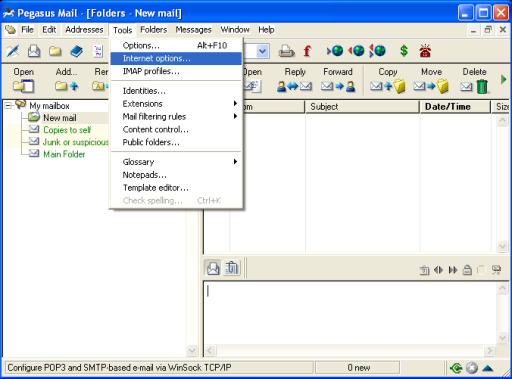Select the New mail folder
This screenshot has height=379, width=512.
click(x=60, y=118)
